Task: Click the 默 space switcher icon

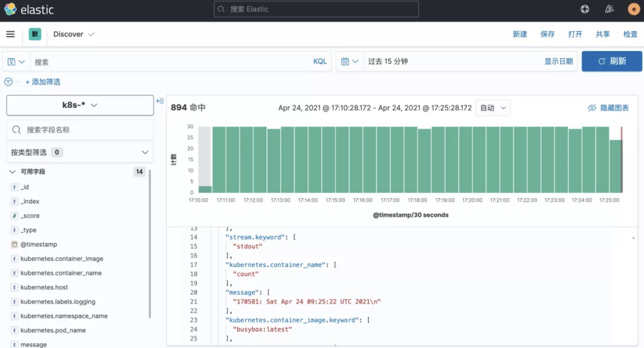Action: 35,34
